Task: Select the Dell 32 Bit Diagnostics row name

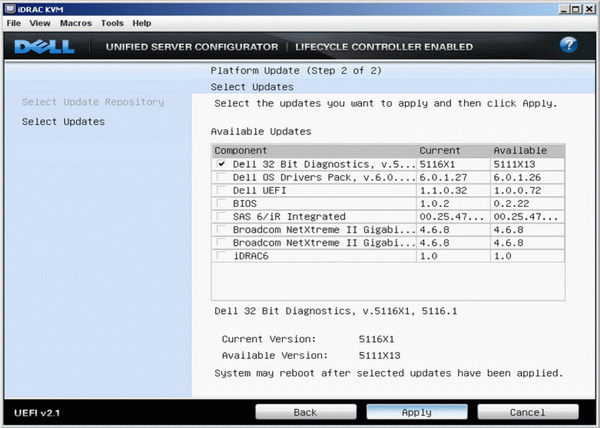Action: [324, 164]
